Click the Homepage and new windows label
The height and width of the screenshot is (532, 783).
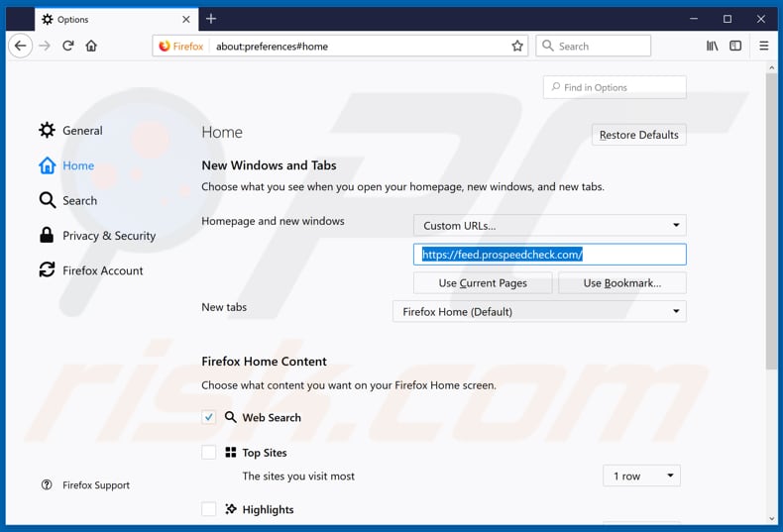coord(273,221)
